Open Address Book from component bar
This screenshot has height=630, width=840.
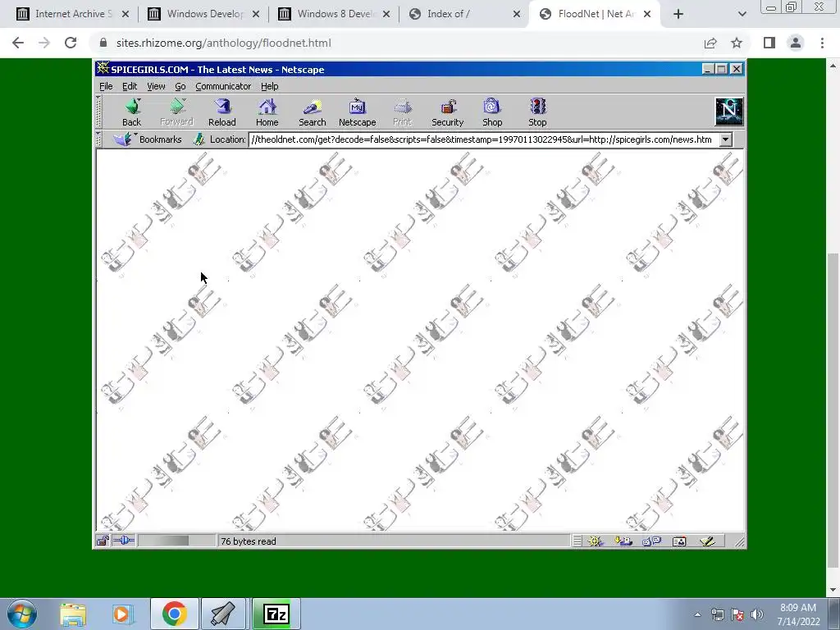click(679, 541)
